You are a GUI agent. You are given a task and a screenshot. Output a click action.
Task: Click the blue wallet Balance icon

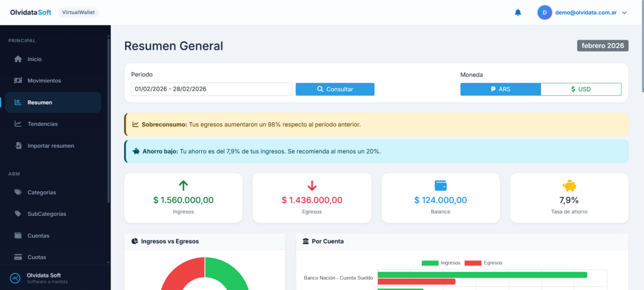(x=440, y=186)
